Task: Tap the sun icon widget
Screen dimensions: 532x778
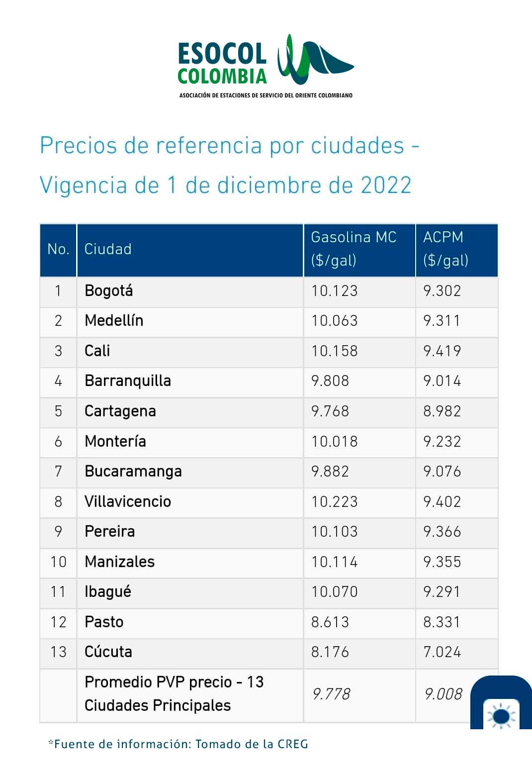Action: click(502, 715)
